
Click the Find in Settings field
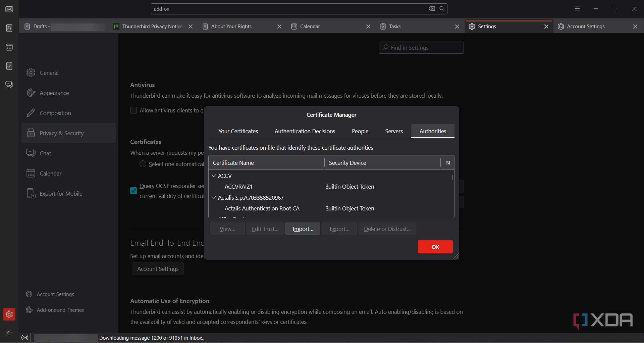tap(421, 48)
